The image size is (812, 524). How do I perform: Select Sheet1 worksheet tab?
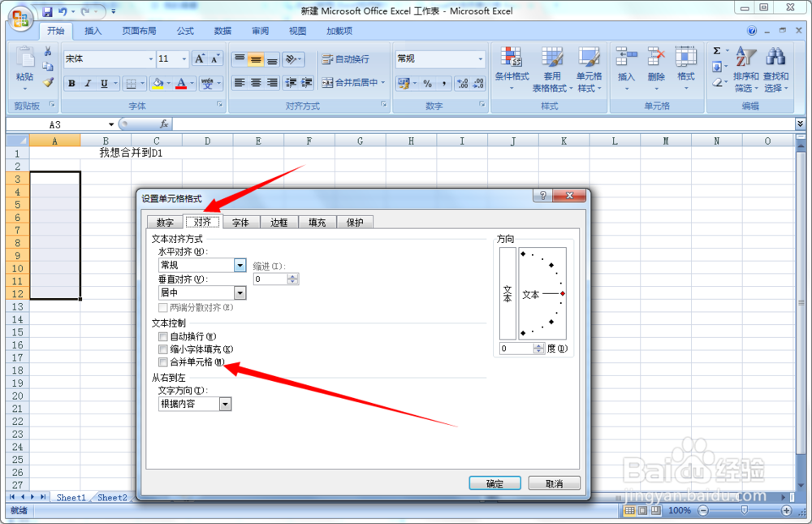[71, 497]
